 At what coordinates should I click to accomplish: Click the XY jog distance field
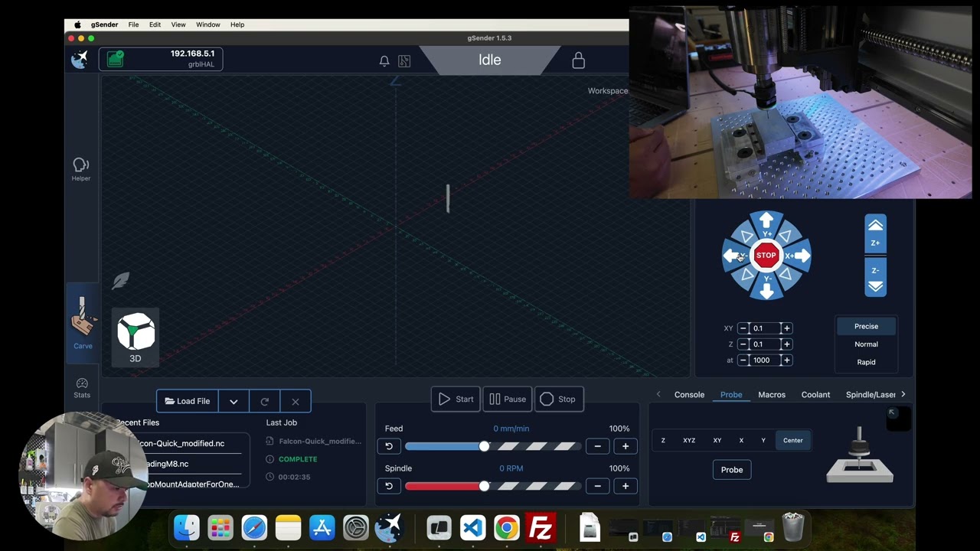click(765, 328)
